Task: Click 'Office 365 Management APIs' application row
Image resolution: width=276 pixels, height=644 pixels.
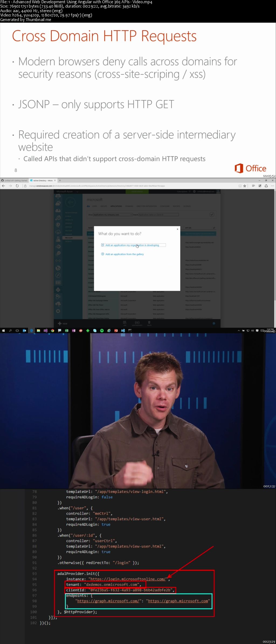Action: pyautogui.click(x=152, y=314)
